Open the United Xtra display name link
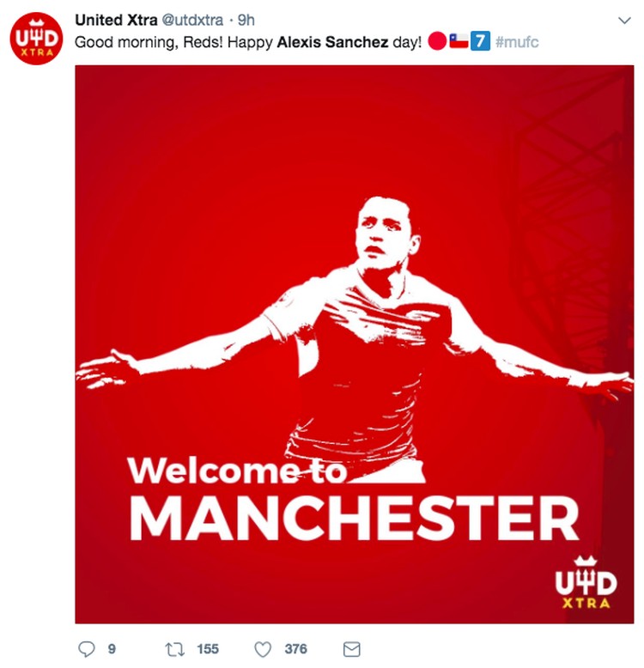 [116, 20]
